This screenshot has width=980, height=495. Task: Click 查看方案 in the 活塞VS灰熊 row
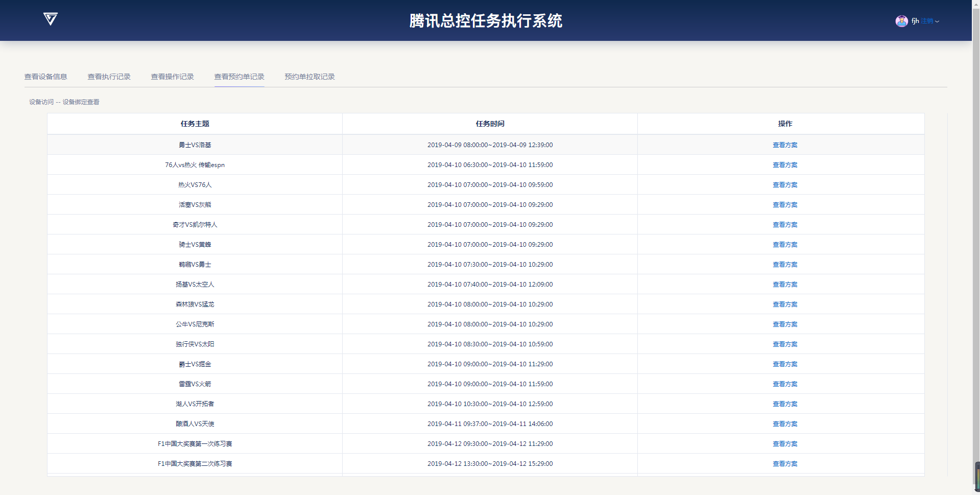[x=784, y=205]
